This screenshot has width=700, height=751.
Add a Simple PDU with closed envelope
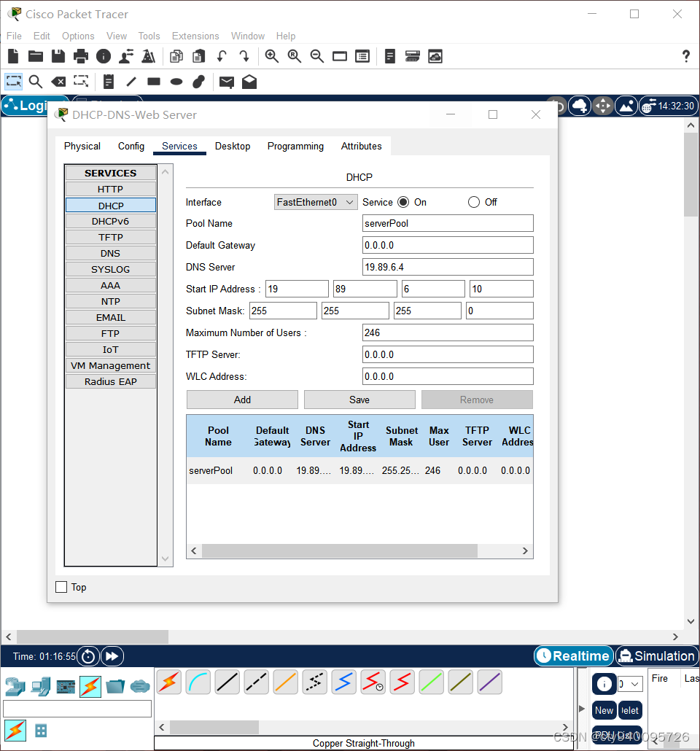point(227,82)
